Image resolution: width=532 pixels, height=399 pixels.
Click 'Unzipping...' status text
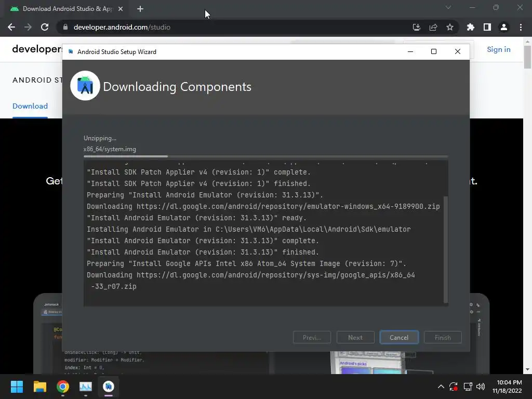click(x=100, y=138)
